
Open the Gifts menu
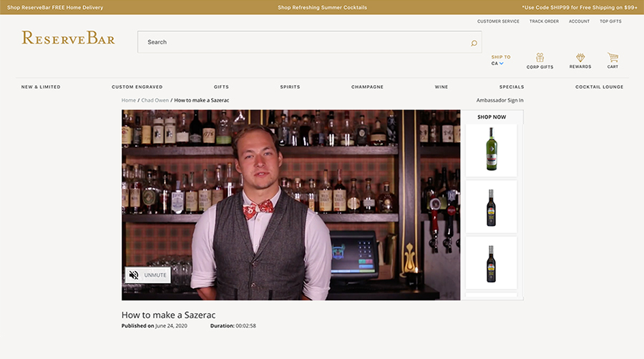(221, 87)
